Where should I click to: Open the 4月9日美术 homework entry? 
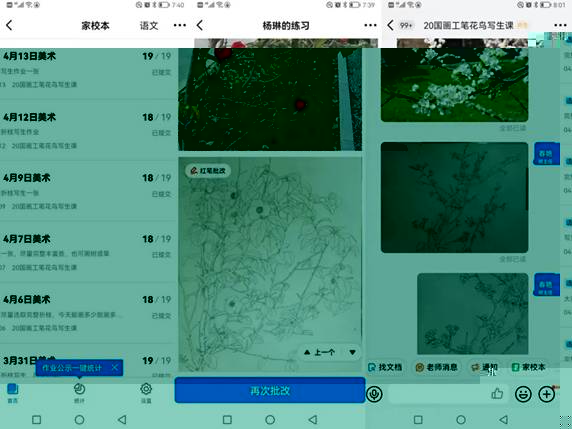[x=87, y=192]
